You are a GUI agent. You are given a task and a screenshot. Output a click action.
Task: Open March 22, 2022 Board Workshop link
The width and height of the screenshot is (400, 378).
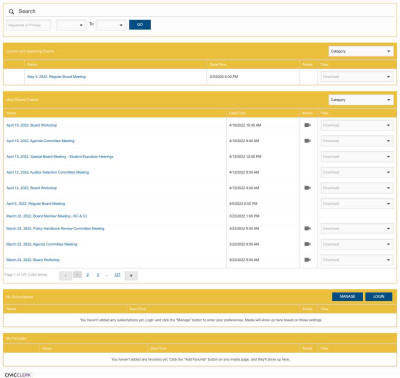pos(33,260)
